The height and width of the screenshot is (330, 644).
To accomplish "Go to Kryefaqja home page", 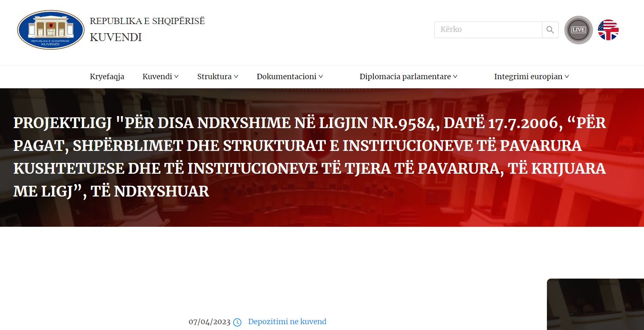I will click(107, 77).
